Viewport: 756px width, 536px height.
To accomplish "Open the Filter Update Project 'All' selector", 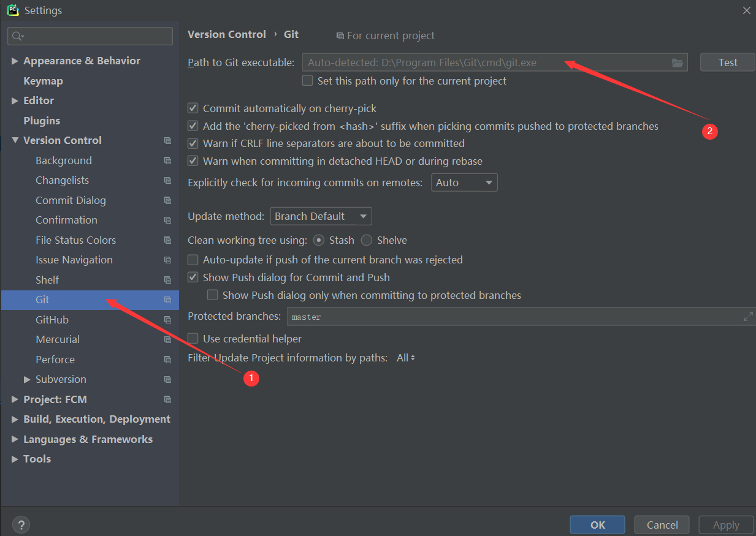I will pos(405,358).
